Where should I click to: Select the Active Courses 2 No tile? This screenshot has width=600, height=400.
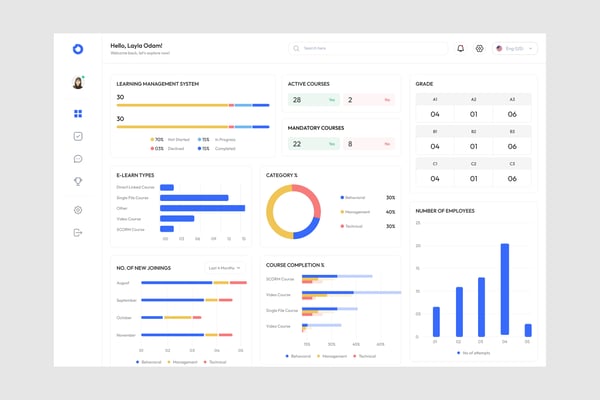[369, 100]
